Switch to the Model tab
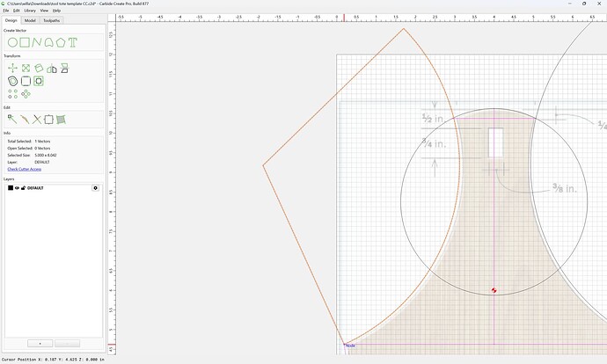This screenshot has width=607, height=364. (30, 20)
